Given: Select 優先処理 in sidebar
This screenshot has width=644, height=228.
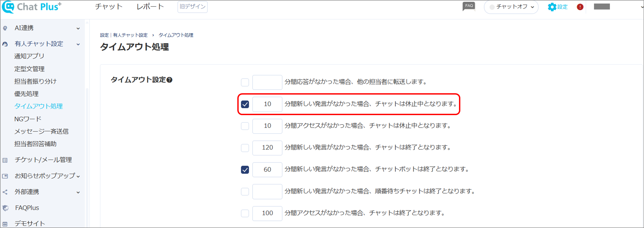Looking at the screenshot, I should click(x=26, y=94).
